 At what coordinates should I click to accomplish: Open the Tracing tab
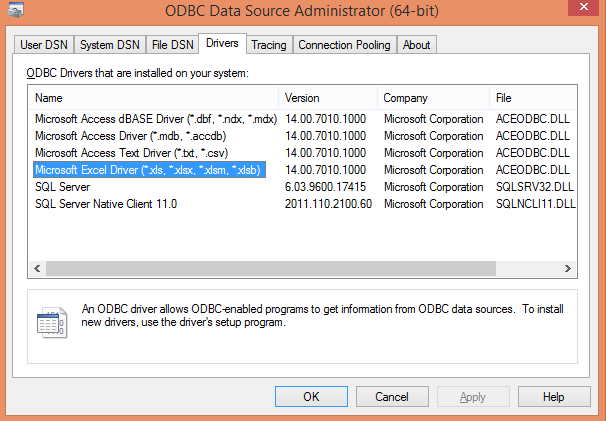coord(268,45)
